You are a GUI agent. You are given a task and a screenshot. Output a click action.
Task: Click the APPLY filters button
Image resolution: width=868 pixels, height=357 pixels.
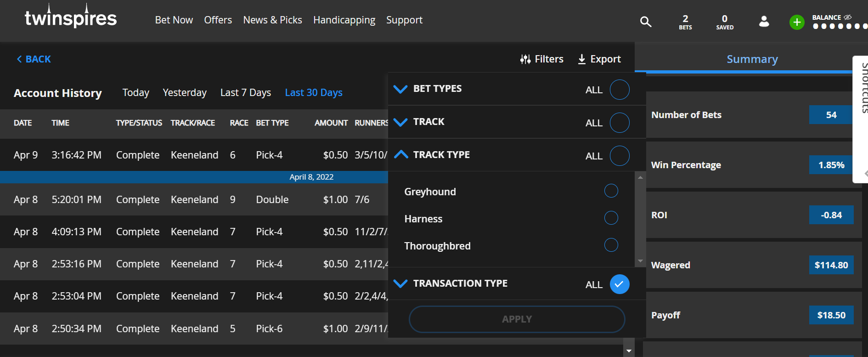[x=517, y=319]
